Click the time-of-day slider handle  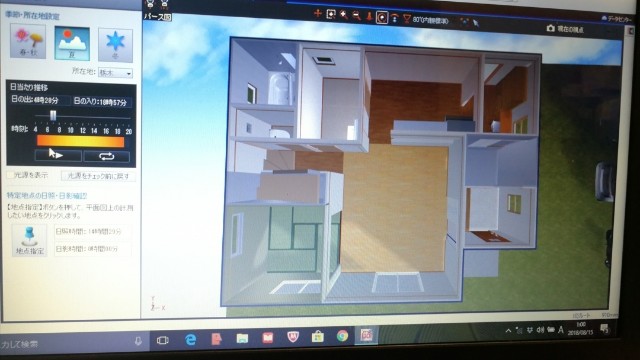[x=53, y=116]
